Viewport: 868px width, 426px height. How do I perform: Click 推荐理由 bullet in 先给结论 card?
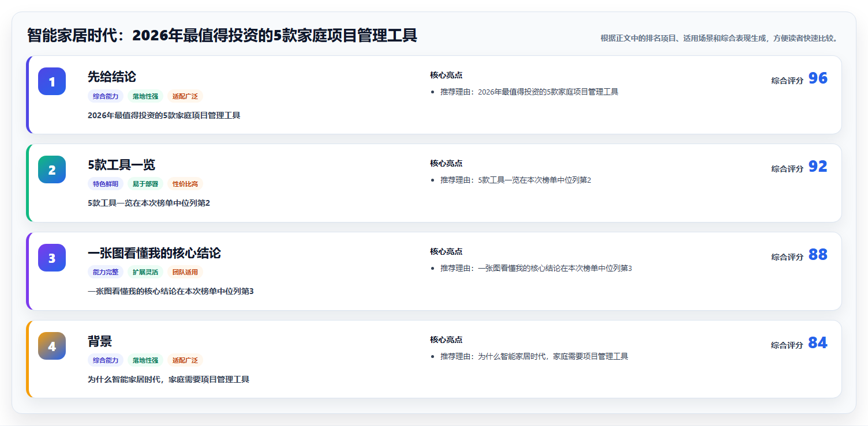pyautogui.click(x=529, y=92)
